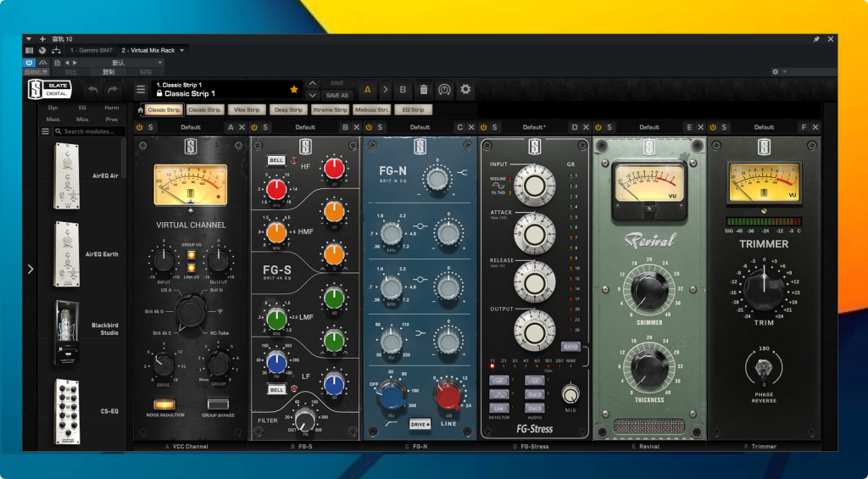Copy A to B with arrow button
The height and width of the screenshot is (479, 868).
point(386,90)
